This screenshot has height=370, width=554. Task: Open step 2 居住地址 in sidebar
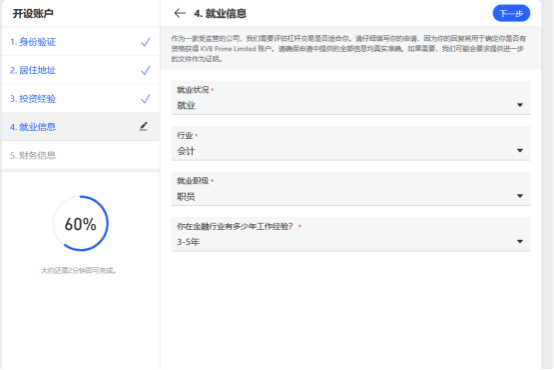click(x=81, y=70)
